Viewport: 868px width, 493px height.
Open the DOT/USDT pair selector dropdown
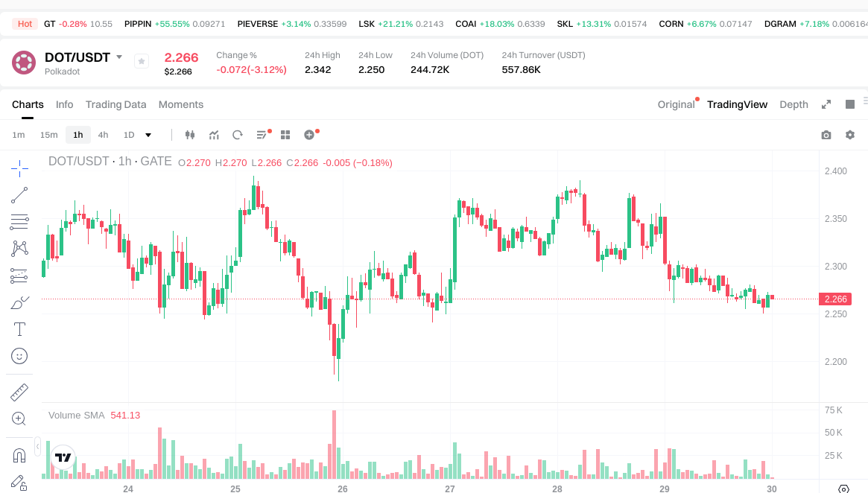119,57
